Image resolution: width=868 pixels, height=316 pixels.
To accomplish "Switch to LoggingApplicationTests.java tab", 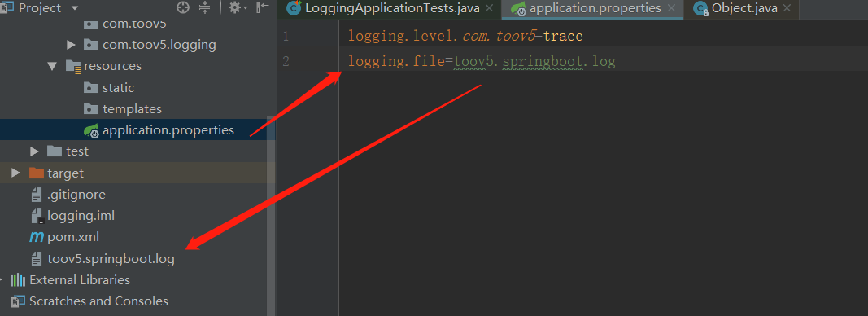I will pyautogui.click(x=392, y=8).
